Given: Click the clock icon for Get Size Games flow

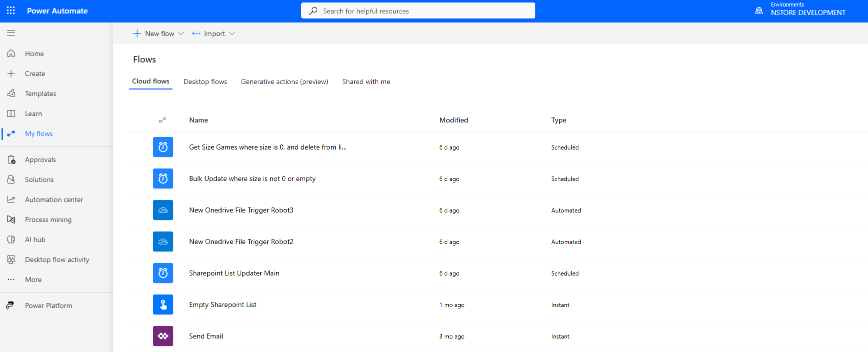Looking at the screenshot, I should pyautogui.click(x=163, y=147).
